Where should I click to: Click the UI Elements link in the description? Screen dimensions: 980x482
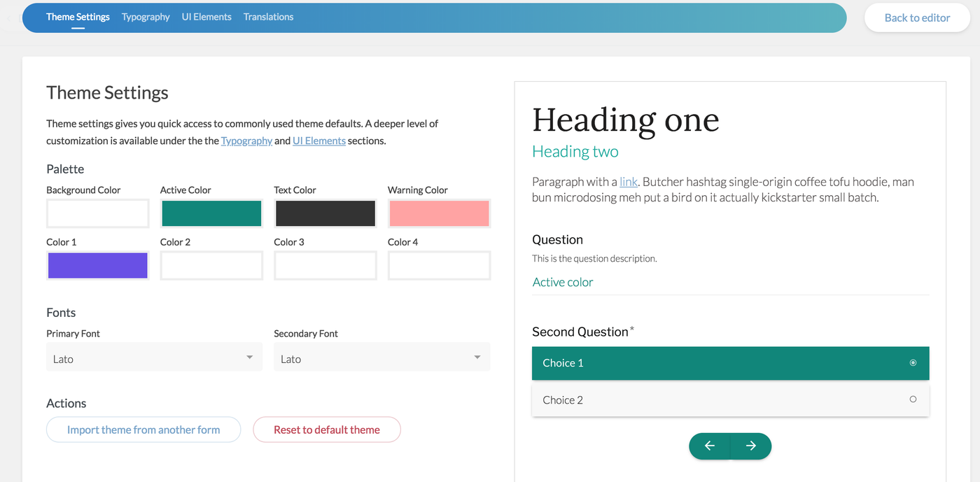(x=319, y=140)
